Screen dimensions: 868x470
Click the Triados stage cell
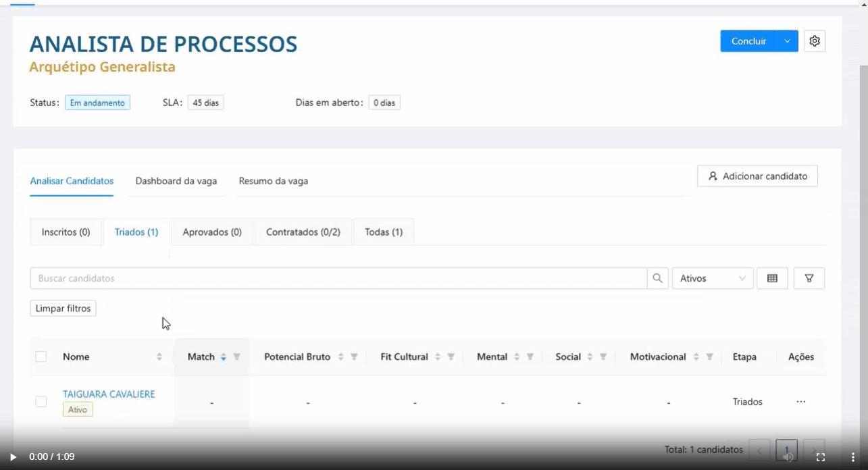(x=748, y=402)
